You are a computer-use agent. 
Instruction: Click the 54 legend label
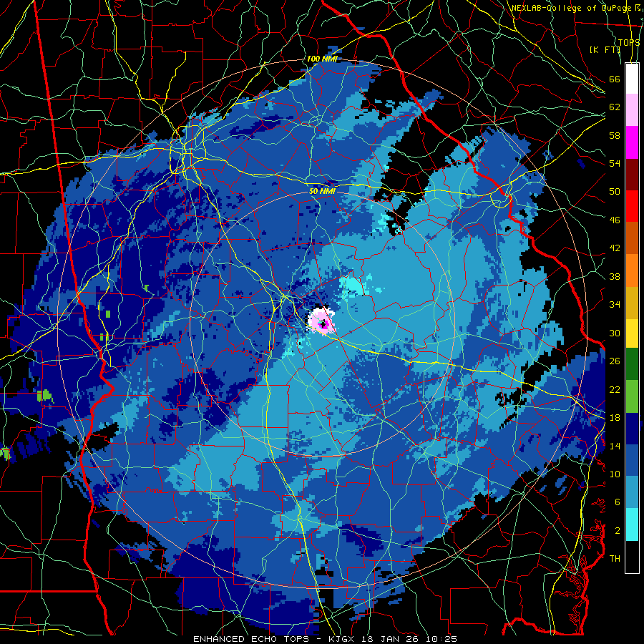615,163
